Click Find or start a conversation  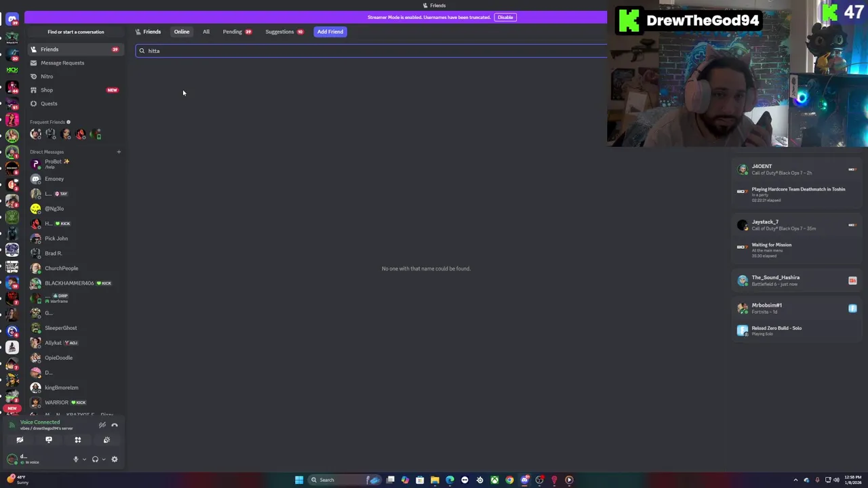[75, 32]
